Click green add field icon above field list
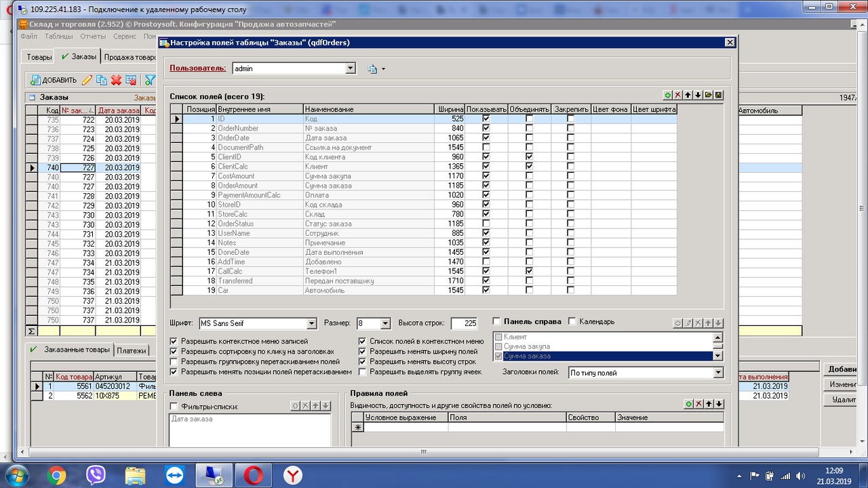868x488 pixels. coord(667,96)
